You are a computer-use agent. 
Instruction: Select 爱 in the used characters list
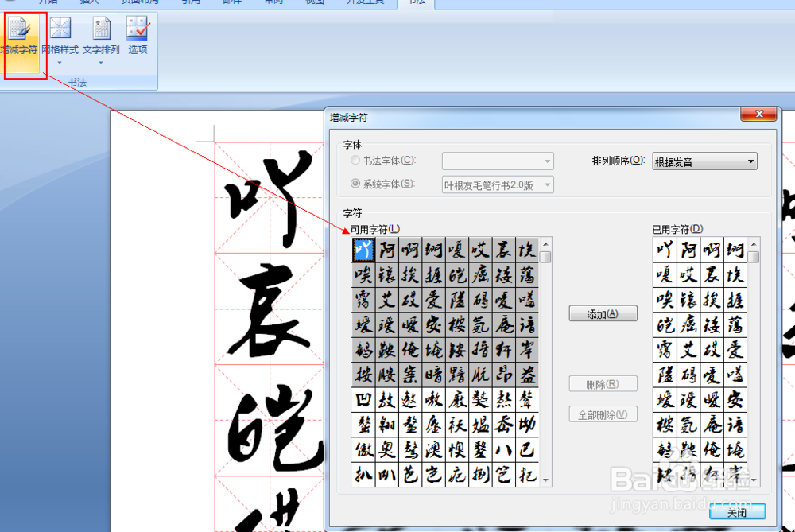tap(735, 349)
